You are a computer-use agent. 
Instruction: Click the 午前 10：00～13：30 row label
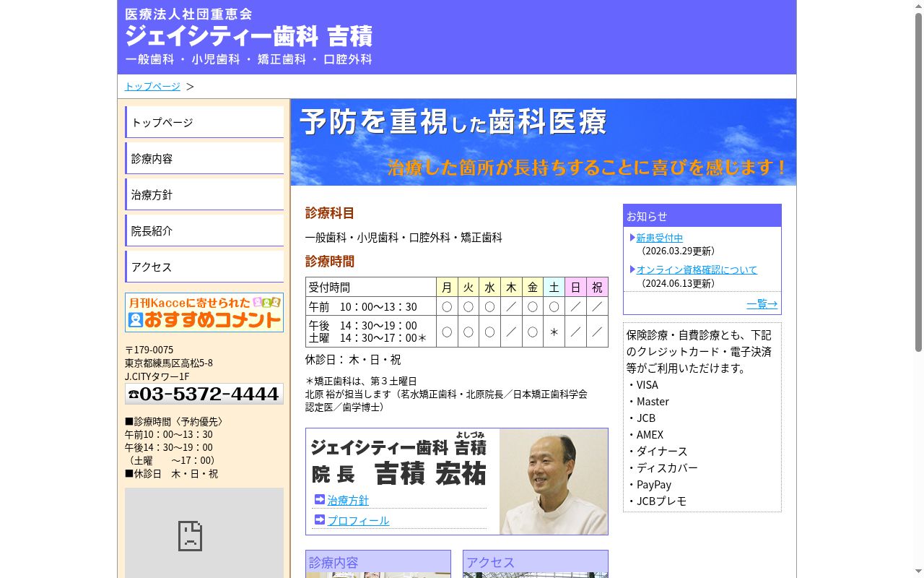371,306
